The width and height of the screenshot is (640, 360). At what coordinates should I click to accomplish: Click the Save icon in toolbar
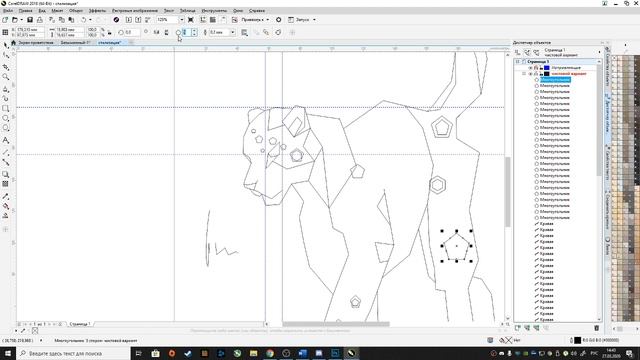point(30,20)
